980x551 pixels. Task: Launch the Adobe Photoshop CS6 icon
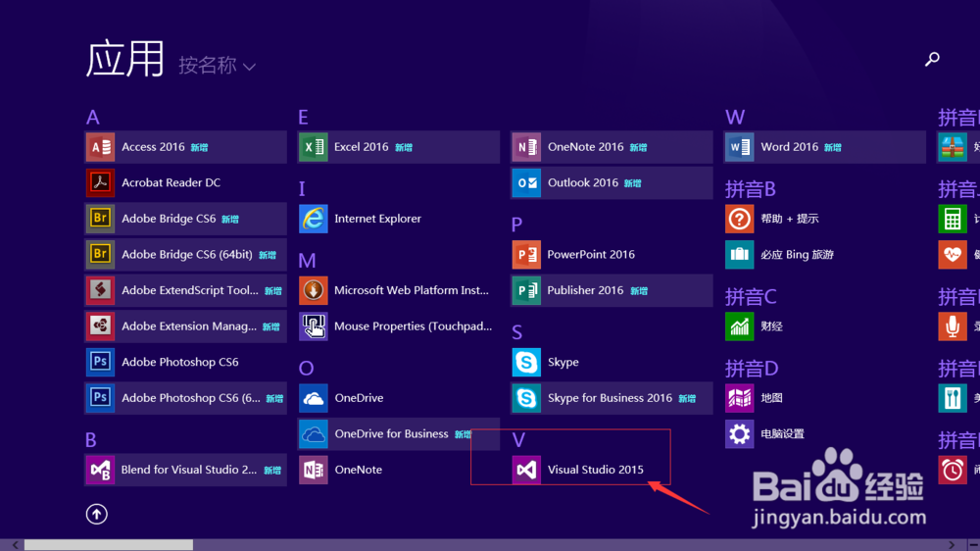click(100, 362)
